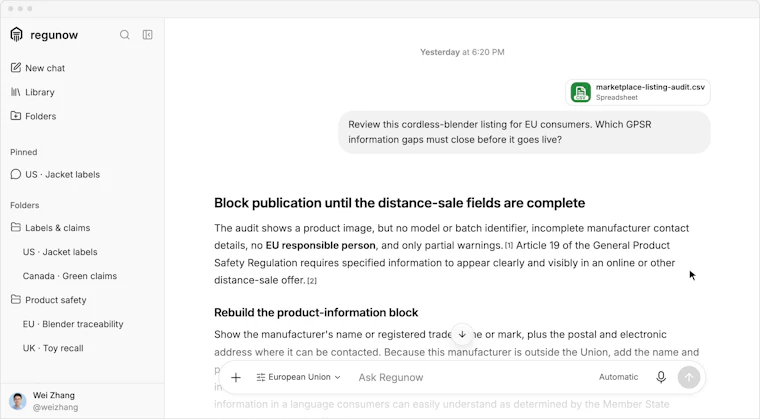Screen dimensions: 760x419
Task: Click the user message about cordless-blender listing
Action: (x=524, y=132)
